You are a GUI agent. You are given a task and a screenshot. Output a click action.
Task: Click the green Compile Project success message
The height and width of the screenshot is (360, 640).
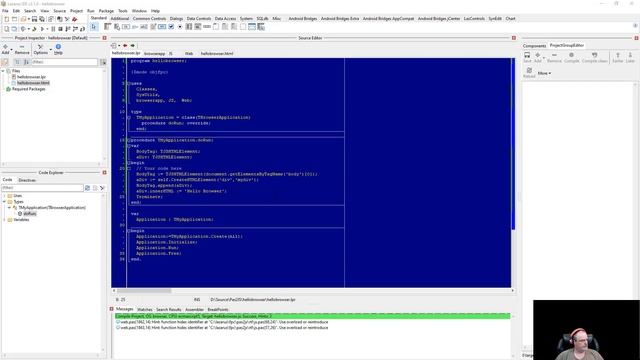pyautogui.click(x=312, y=316)
